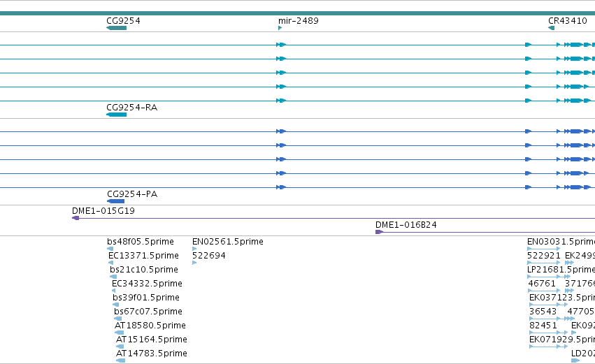Select the 46761 label
Image resolution: width=595 pixels, height=364 pixels.
542,284
